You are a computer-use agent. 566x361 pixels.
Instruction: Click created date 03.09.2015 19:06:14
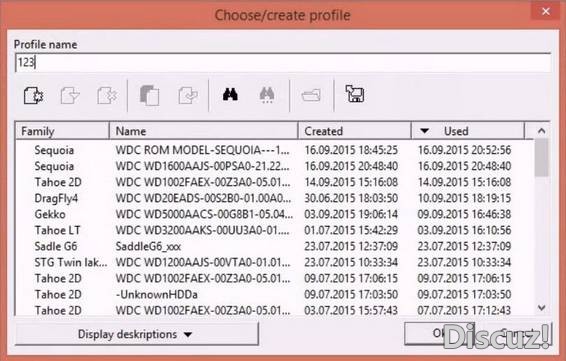click(351, 214)
